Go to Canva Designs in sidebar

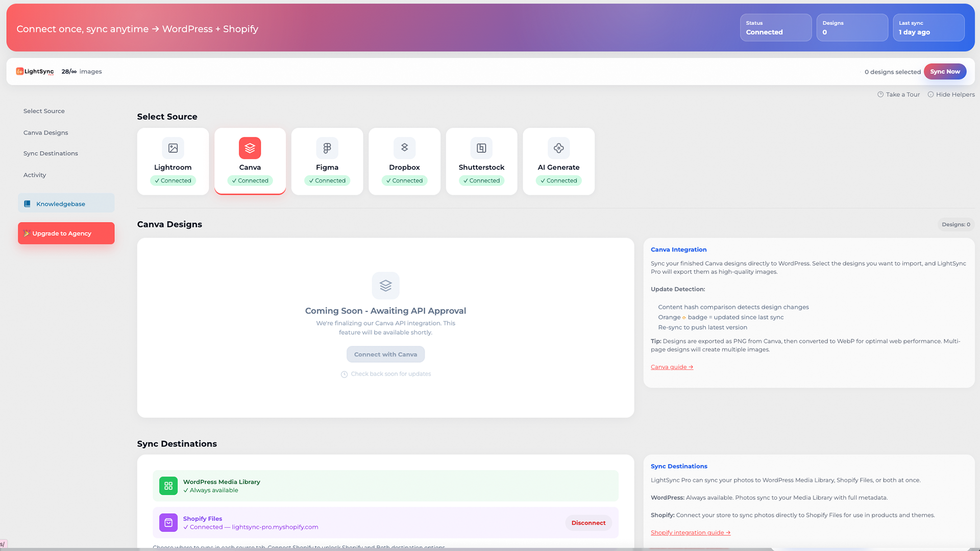click(45, 133)
